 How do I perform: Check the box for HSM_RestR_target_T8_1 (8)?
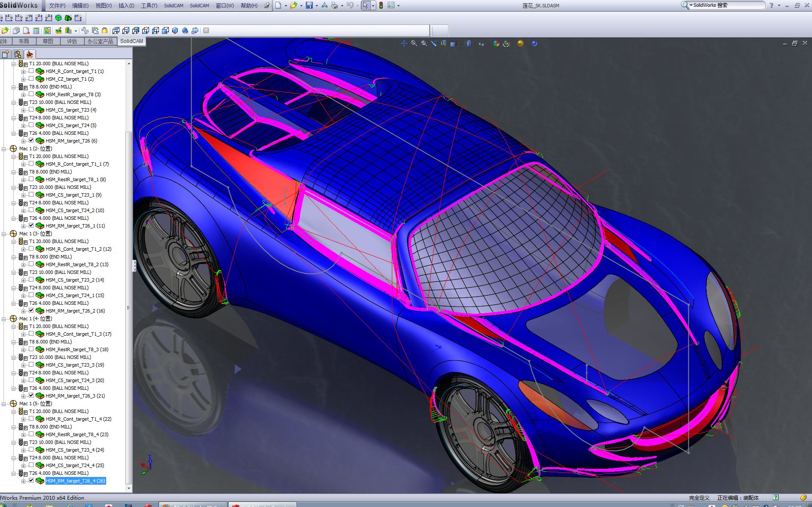click(x=31, y=179)
